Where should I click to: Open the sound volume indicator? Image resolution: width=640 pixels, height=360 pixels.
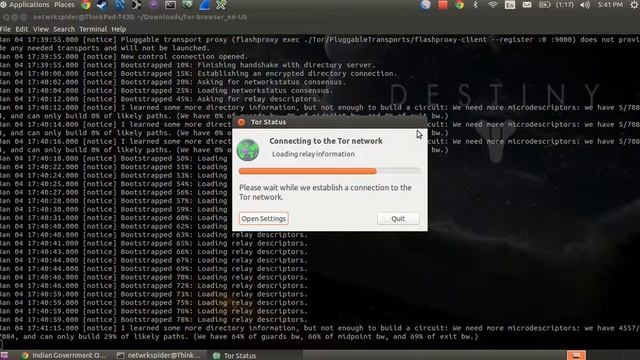pyautogui.click(x=585, y=5)
